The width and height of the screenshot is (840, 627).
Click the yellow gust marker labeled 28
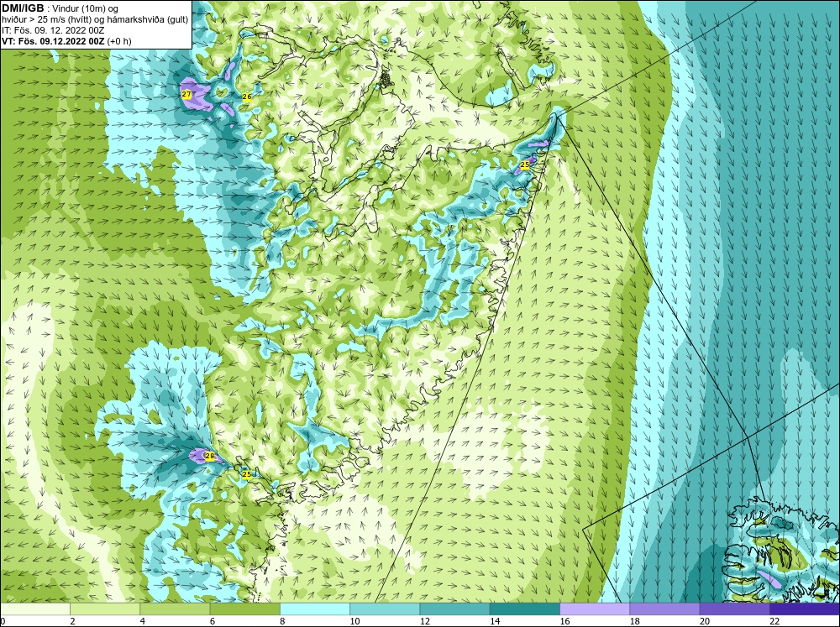(x=210, y=457)
